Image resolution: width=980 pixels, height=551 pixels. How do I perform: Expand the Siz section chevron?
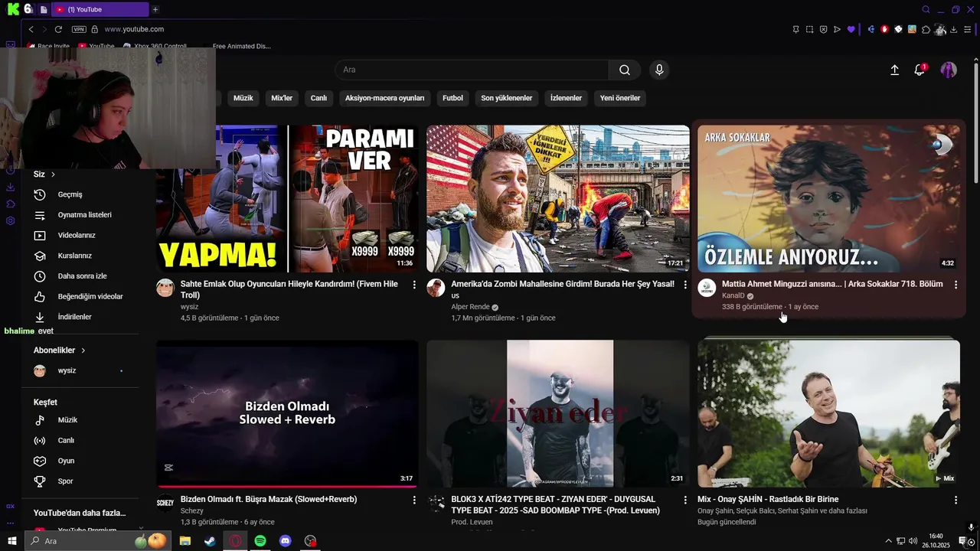pos(53,174)
